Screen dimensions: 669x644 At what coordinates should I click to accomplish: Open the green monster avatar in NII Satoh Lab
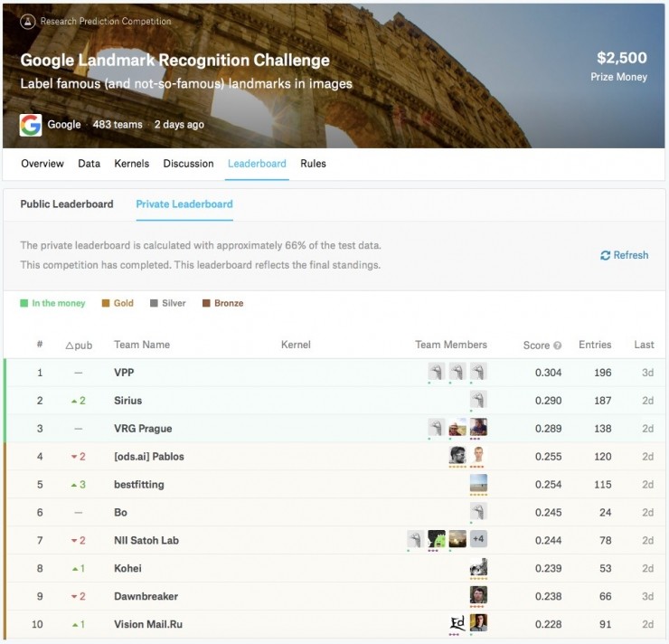pos(437,539)
